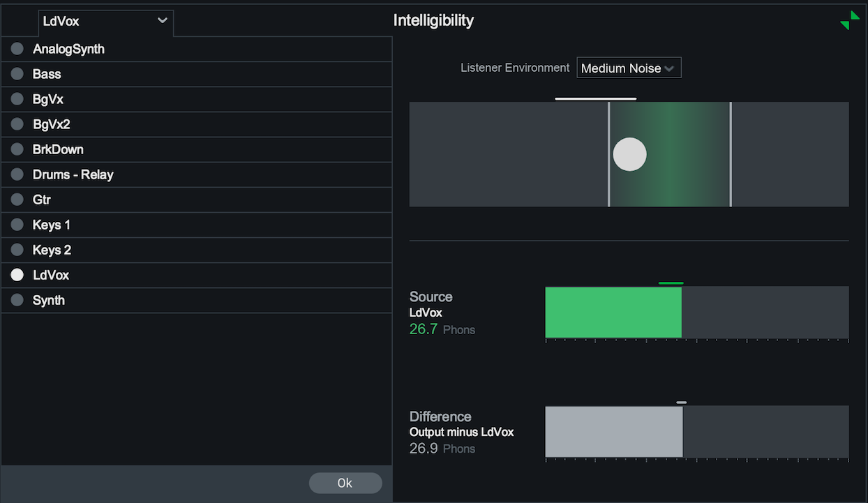Select the LdVox radio button
Screen dimensions: 868x503
click(17, 275)
